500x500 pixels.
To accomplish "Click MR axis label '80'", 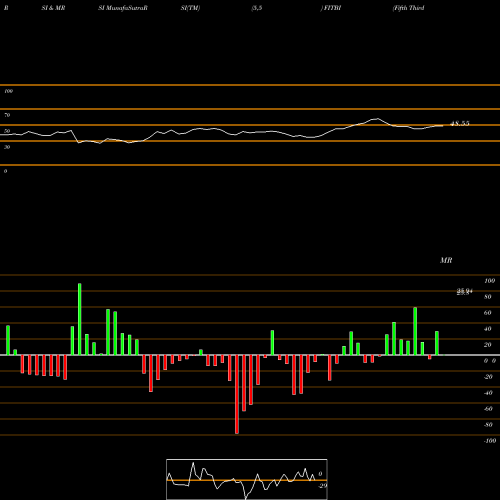I will 488,297.
